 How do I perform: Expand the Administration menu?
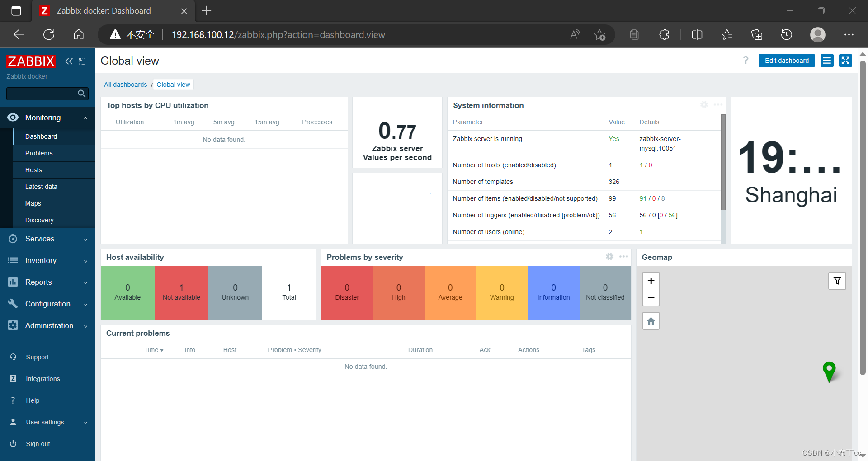click(x=85, y=326)
